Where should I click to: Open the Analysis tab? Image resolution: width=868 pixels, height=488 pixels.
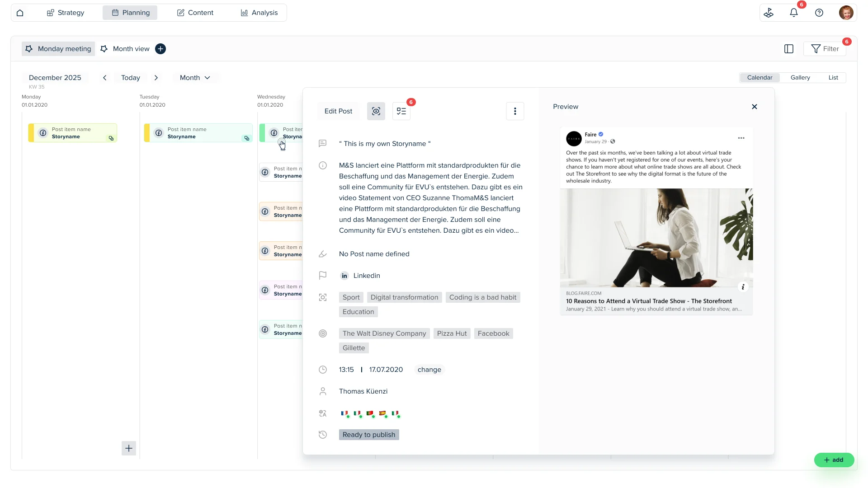(259, 13)
